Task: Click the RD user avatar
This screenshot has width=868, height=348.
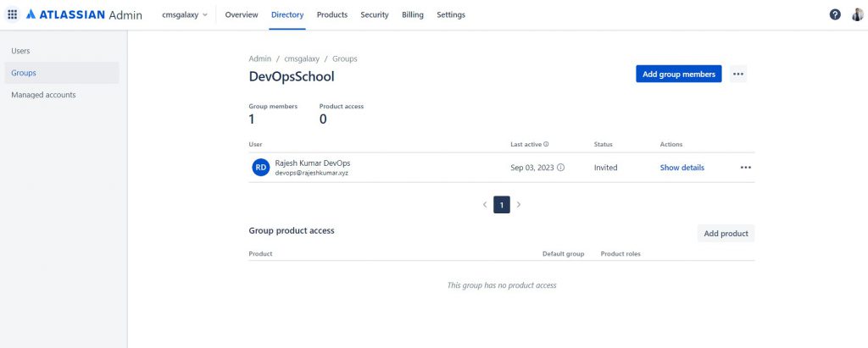Action: pos(261,168)
